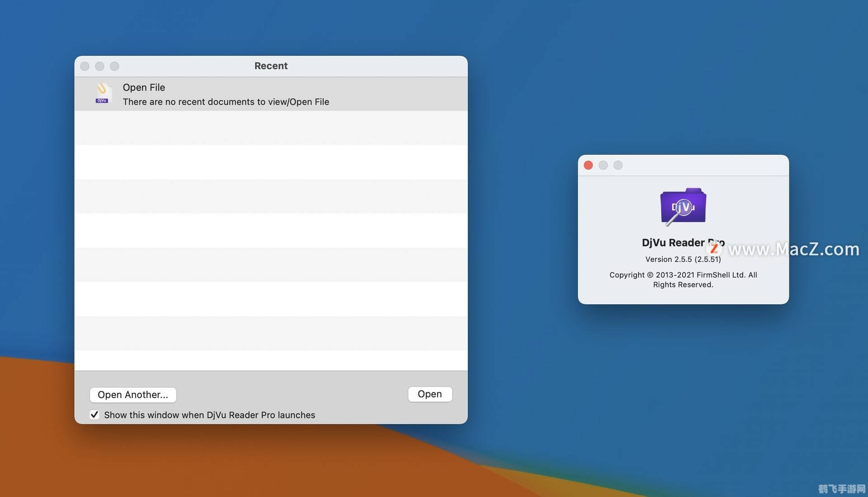This screenshot has height=497, width=868.
Task: Select the Open File entry title
Action: point(144,87)
